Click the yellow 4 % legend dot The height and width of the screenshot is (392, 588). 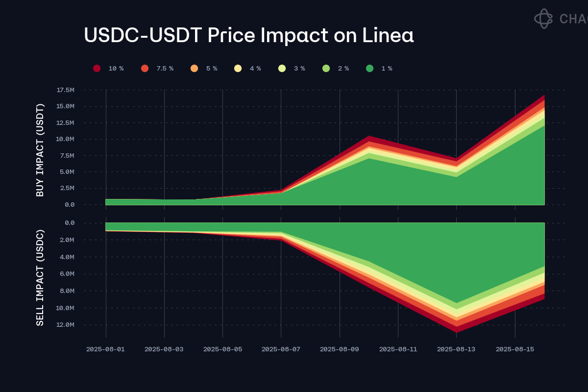(238, 69)
